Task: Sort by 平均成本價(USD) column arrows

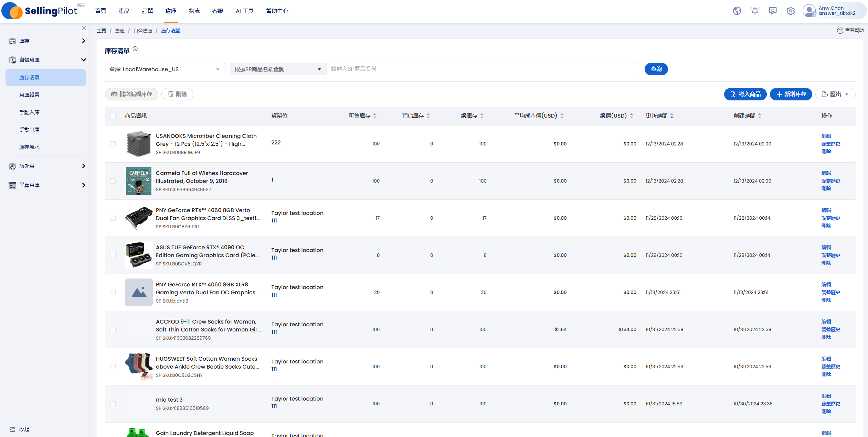Action: [562, 116]
